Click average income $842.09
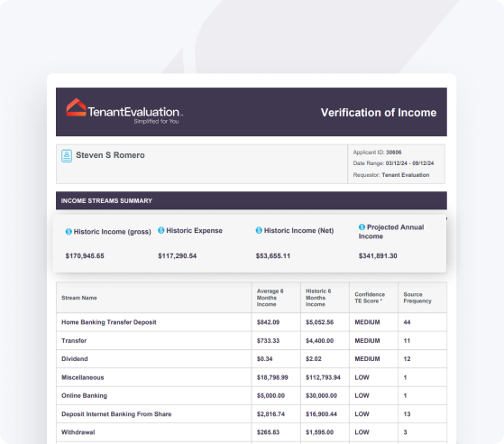 click(268, 322)
